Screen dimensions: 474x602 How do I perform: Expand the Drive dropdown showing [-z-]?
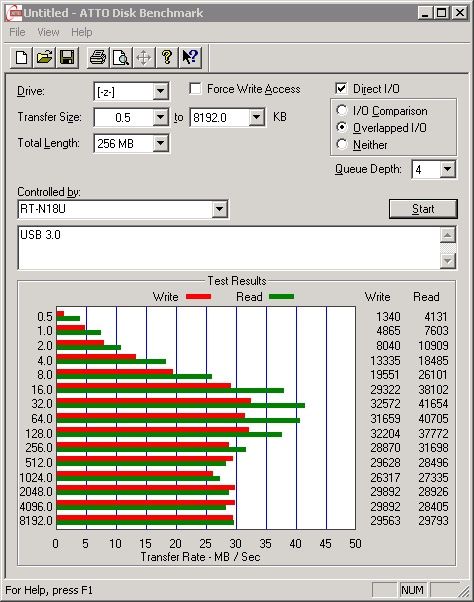pyautogui.click(x=160, y=91)
